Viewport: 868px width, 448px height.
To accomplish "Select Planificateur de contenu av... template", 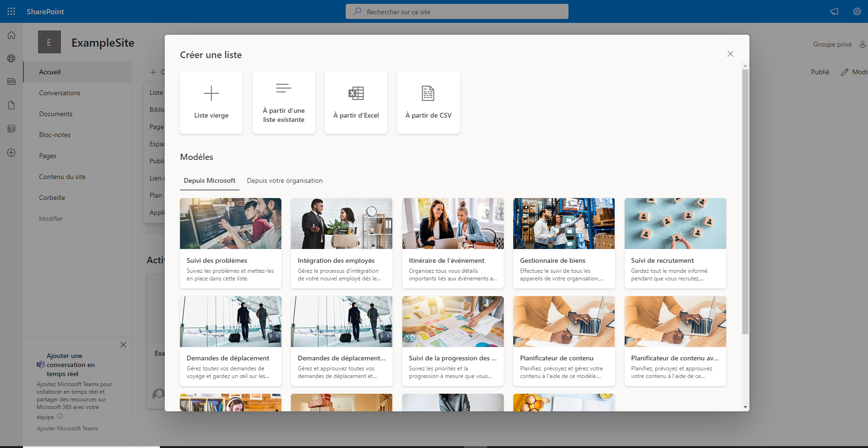I will pyautogui.click(x=675, y=341).
